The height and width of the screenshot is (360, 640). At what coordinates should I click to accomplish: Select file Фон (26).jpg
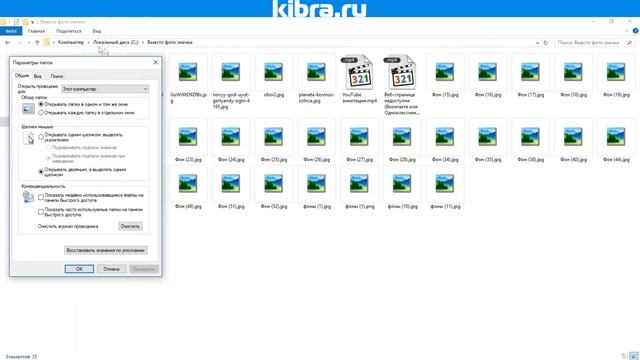(316, 140)
